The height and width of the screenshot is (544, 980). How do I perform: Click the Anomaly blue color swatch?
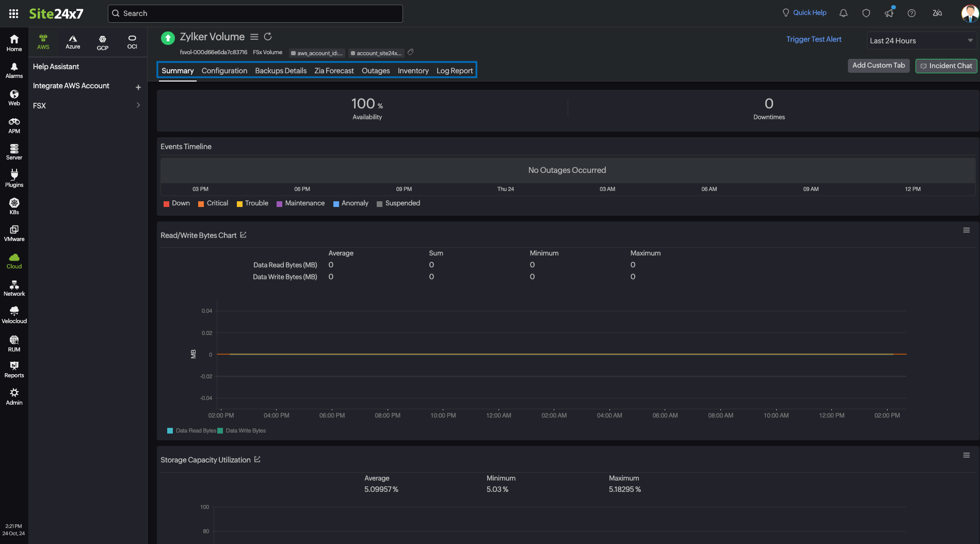(x=336, y=204)
